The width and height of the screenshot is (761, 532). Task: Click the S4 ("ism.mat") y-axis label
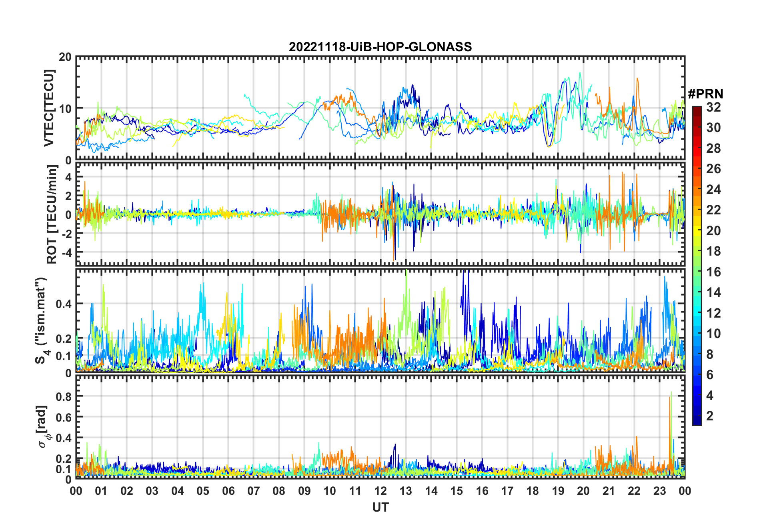(x=42, y=320)
